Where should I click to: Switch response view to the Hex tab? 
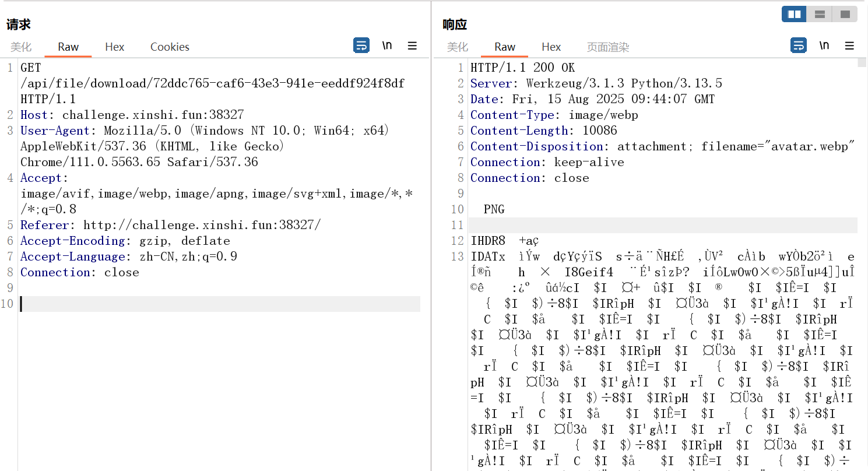click(x=551, y=47)
